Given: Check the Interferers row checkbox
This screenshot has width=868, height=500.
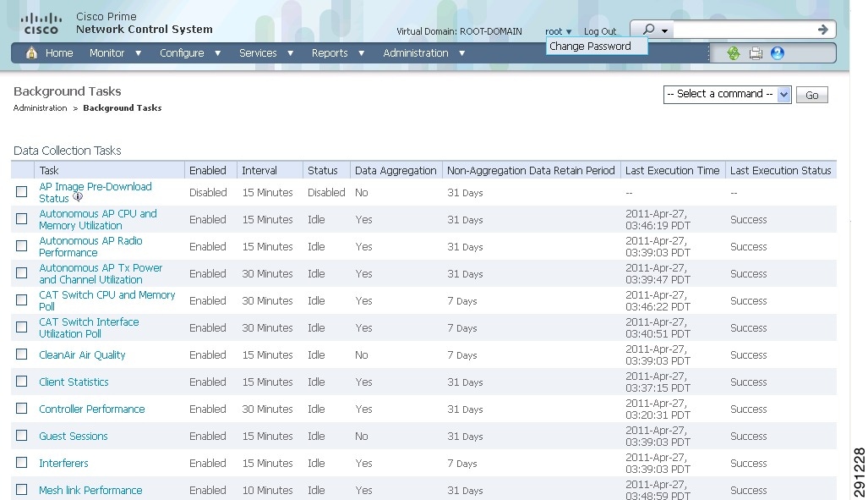Looking at the screenshot, I should pyautogui.click(x=22, y=462).
